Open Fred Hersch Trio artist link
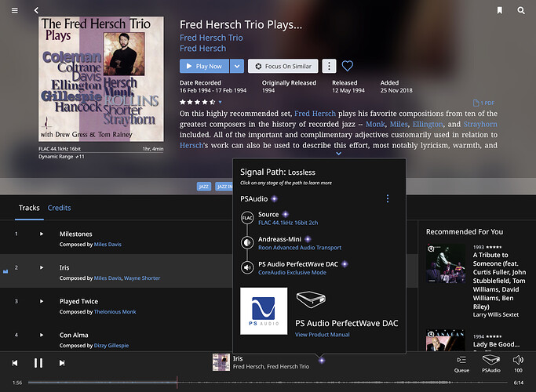Viewport: 536px width, 392px height. [x=211, y=38]
